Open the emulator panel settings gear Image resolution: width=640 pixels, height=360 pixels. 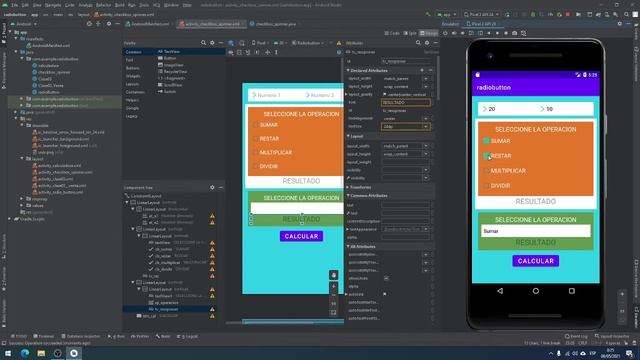(620, 24)
